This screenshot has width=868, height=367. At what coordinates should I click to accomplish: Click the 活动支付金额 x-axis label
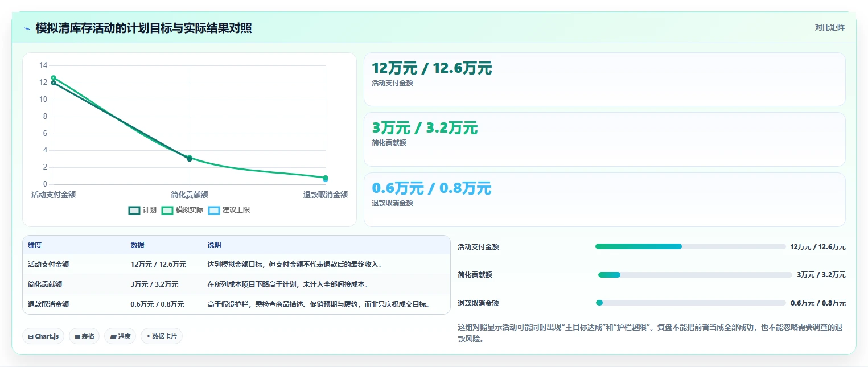(x=54, y=195)
